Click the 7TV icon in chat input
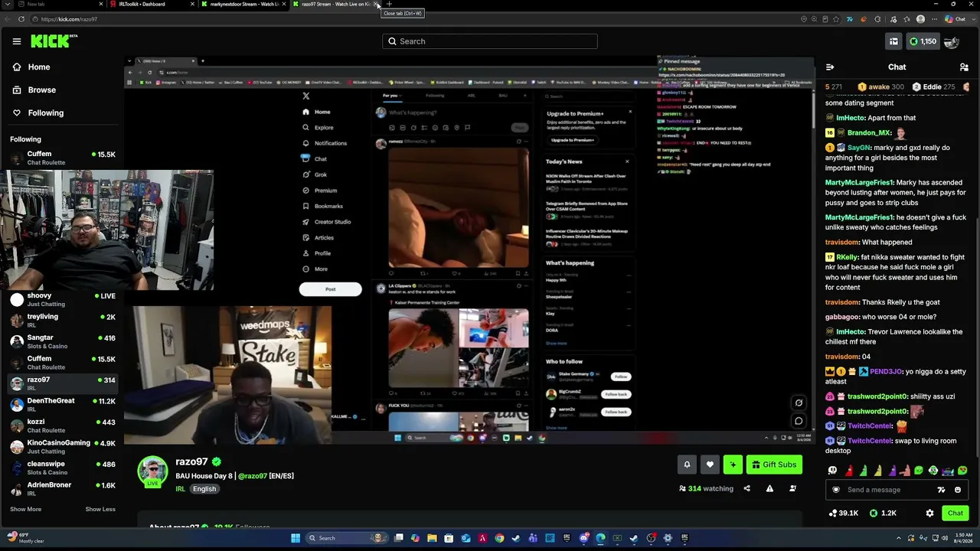The height and width of the screenshot is (551, 980). click(941, 490)
